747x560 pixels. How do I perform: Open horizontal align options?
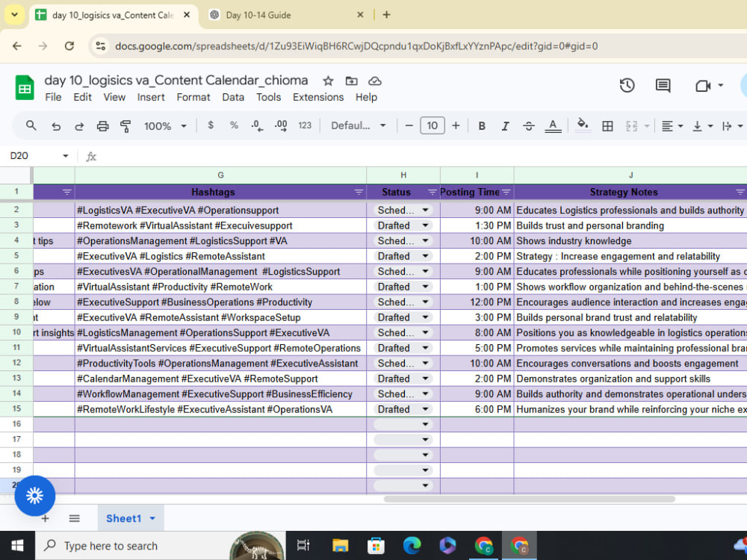coord(672,125)
